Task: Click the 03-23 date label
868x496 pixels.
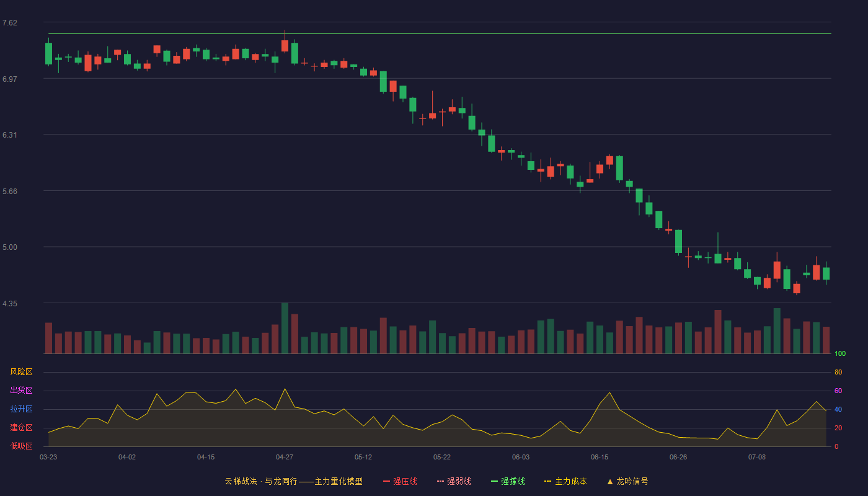Action: tap(48, 457)
